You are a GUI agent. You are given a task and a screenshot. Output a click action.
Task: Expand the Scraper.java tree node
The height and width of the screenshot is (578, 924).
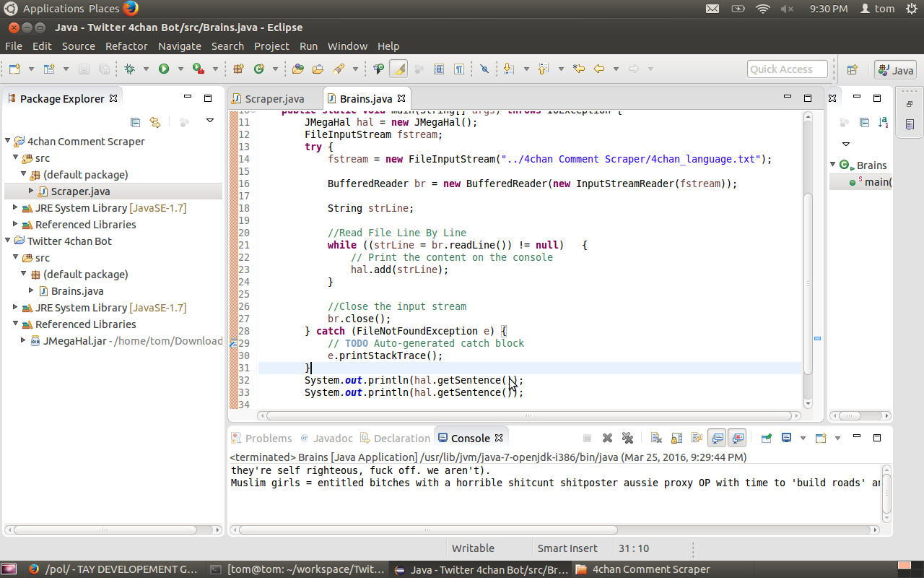pyautogui.click(x=31, y=191)
